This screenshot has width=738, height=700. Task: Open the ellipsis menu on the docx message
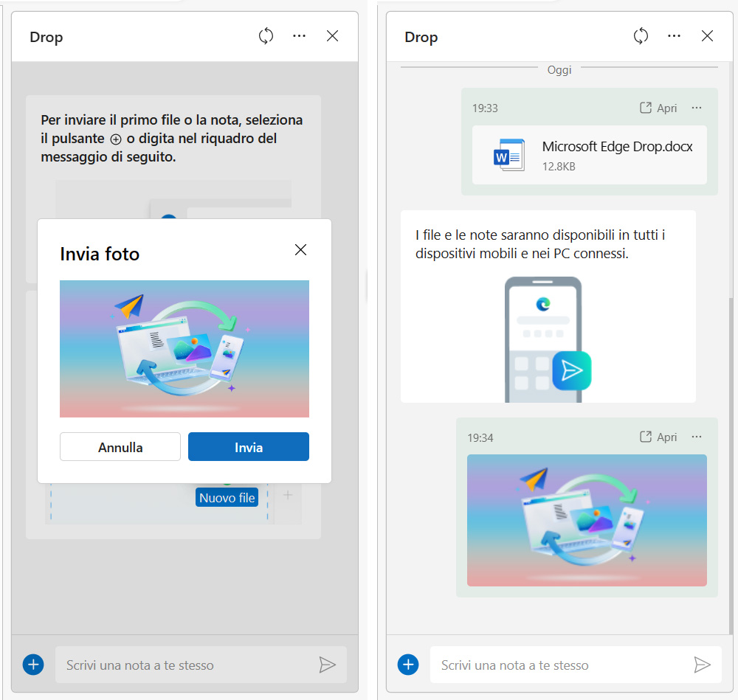click(x=697, y=107)
